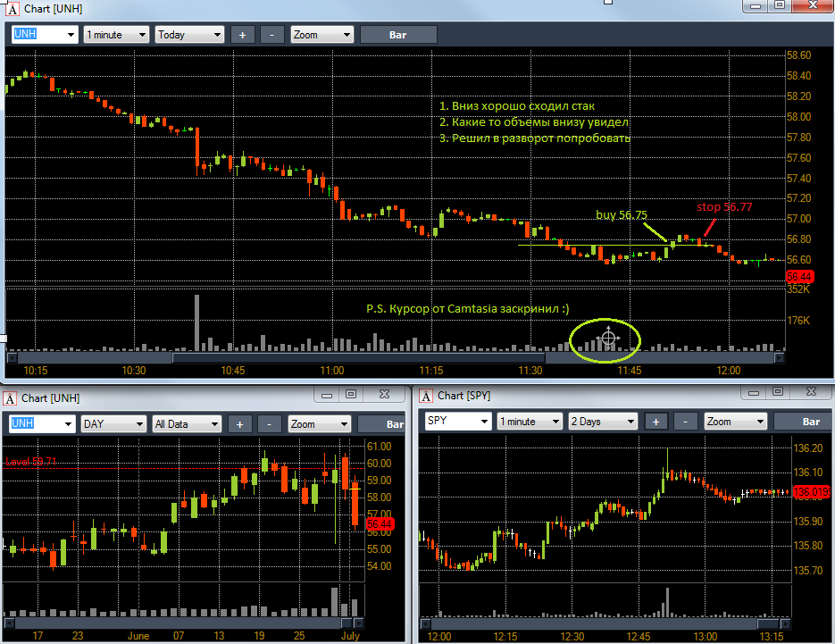Open the 1 minute interval dropdown in top UNH chart
Image resolution: width=835 pixels, height=644 pixels.
(x=116, y=35)
